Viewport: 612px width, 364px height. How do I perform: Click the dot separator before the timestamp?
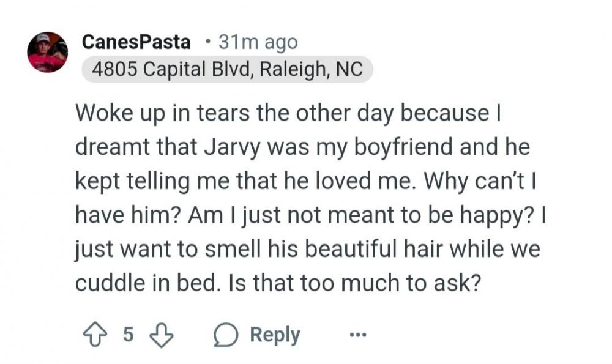pyautogui.click(x=209, y=42)
